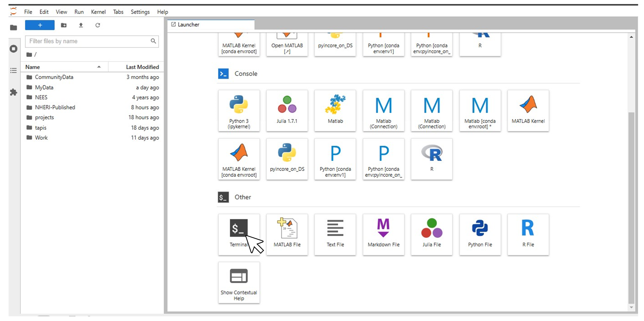Start Python 3 (ipykernel) console
This screenshot has height=321, width=644.
point(238,110)
